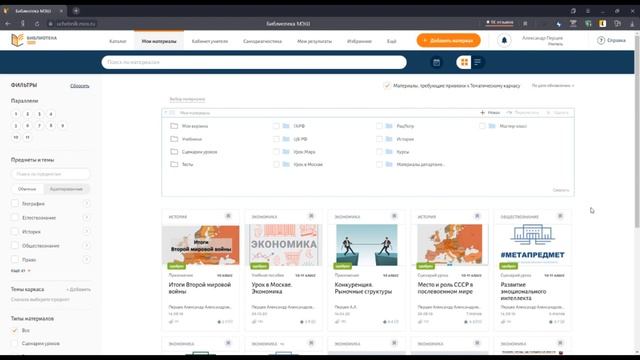Open the Тесты folder
This screenshot has width=640, height=360.
click(182, 164)
